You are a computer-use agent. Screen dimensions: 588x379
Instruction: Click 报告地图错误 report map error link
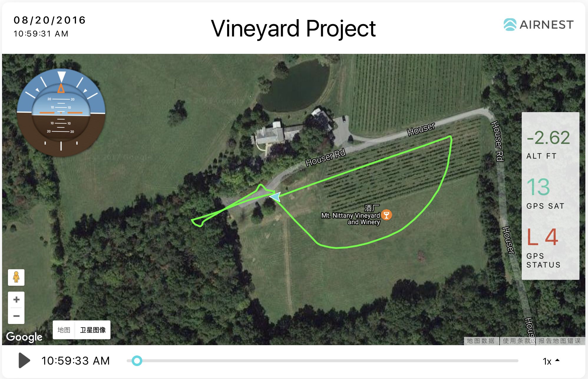pos(560,341)
